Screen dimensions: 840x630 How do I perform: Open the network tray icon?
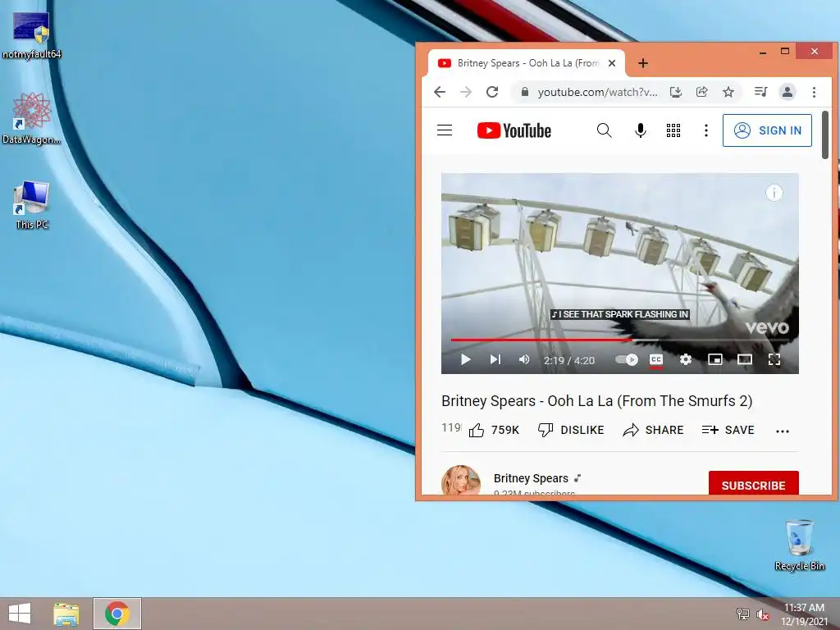tap(743, 614)
